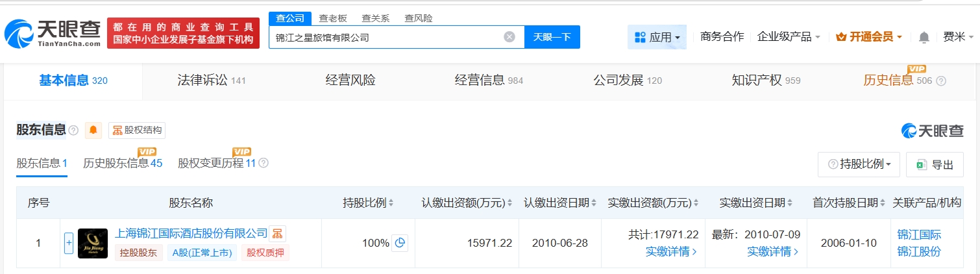Open 上海锦江国际酒店股份有限公司 shareholder link
This screenshot has width=980, height=274.
[x=191, y=233]
